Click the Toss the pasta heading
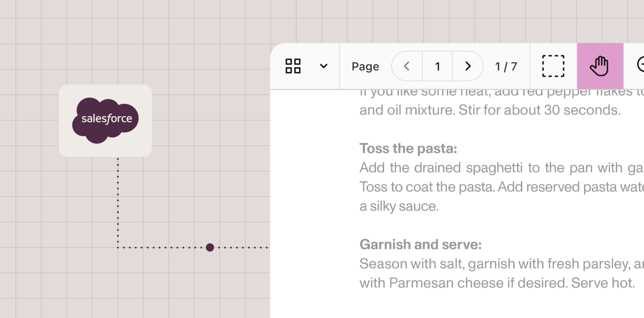644x318 pixels. coord(408,148)
